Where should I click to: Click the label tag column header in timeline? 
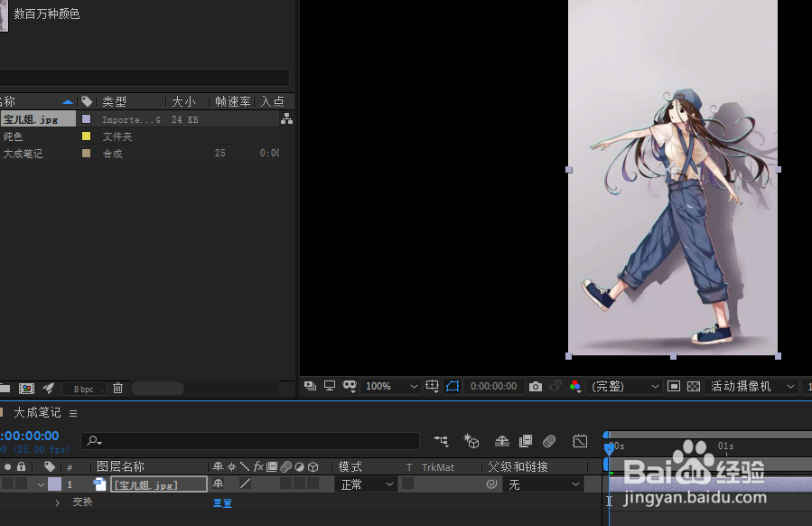pos(50,466)
